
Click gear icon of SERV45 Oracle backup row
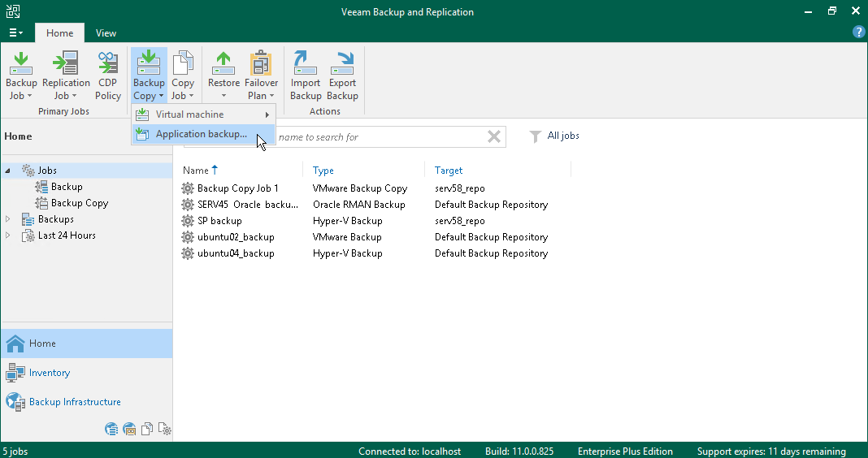(189, 205)
